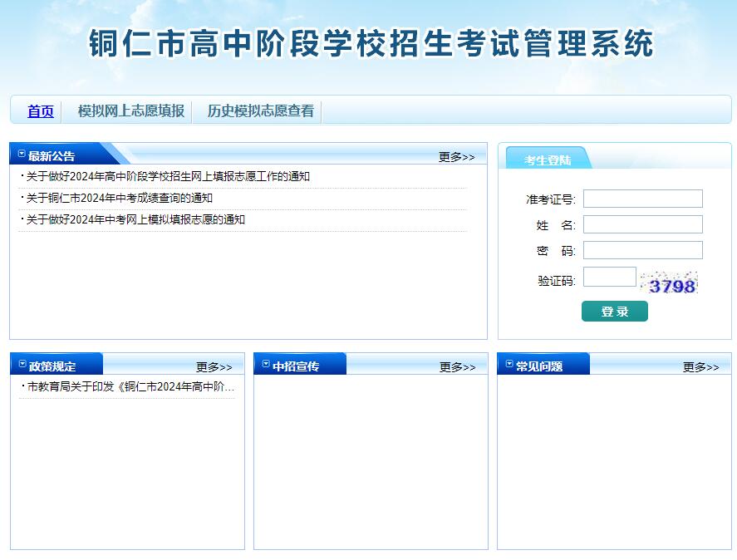Select the 考生登陆 tab
This screenshot has height=560, width=737.
[548, 160]
